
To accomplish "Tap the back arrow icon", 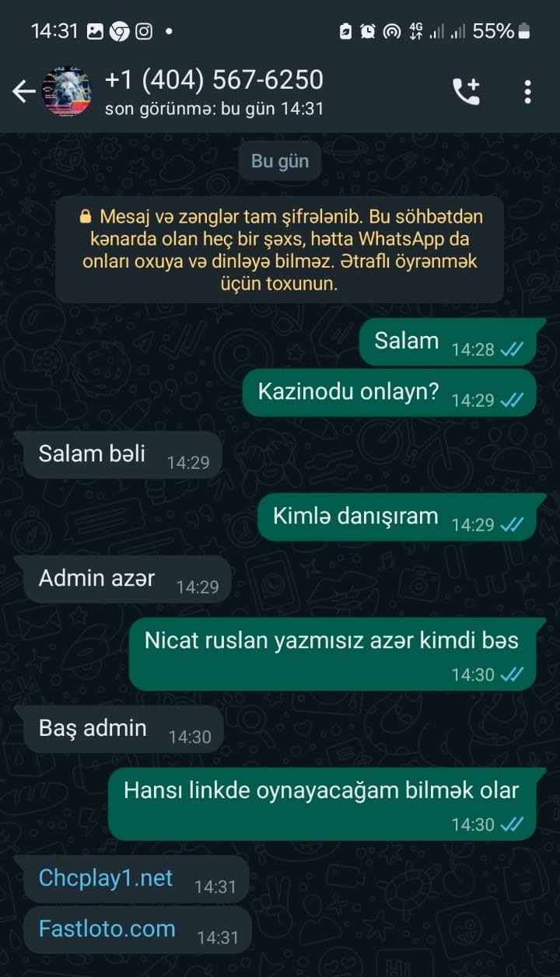I will (x=23, y=92).
